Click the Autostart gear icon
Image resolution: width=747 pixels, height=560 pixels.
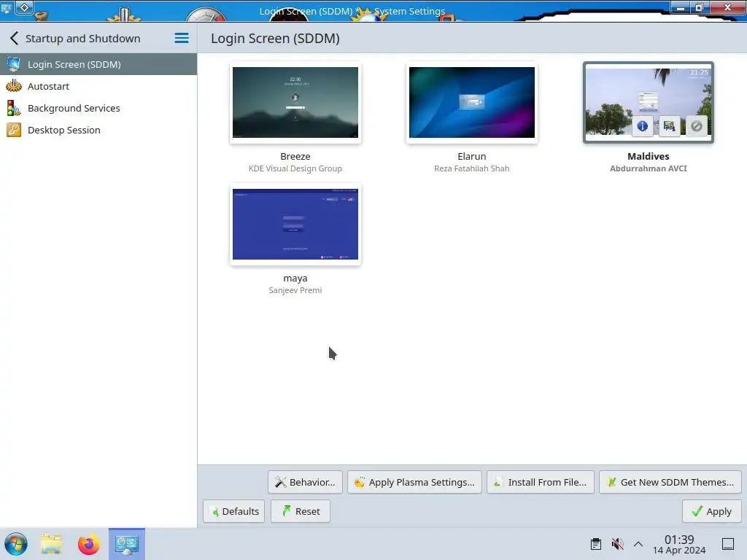click(x=14, y=86)
